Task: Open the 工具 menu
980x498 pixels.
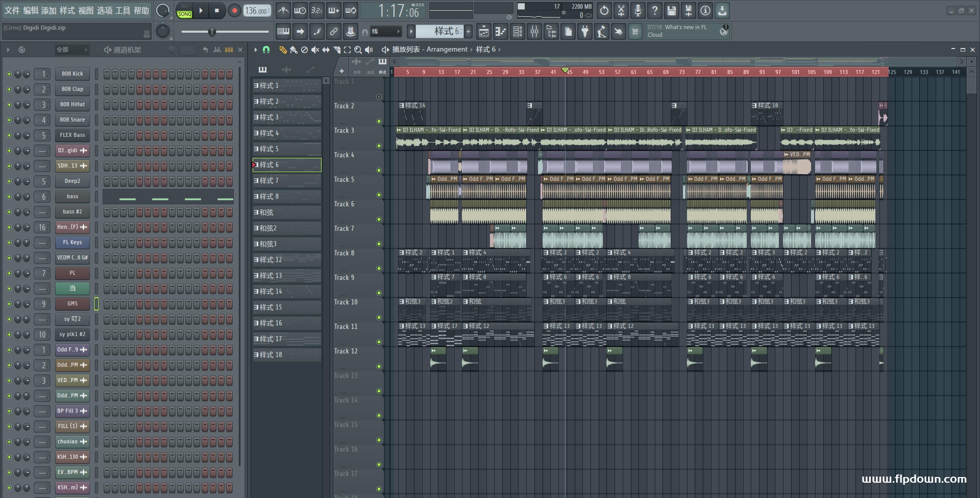Action: point(123,10)
